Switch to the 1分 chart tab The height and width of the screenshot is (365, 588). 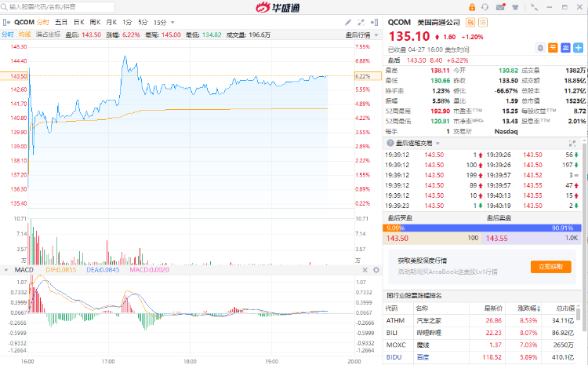[x=127, y=23]
